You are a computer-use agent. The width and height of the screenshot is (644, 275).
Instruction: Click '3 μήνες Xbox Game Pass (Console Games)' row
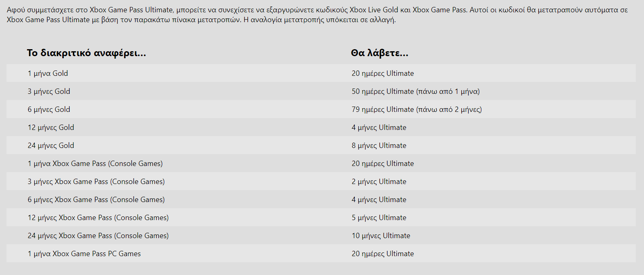[321, 181]
